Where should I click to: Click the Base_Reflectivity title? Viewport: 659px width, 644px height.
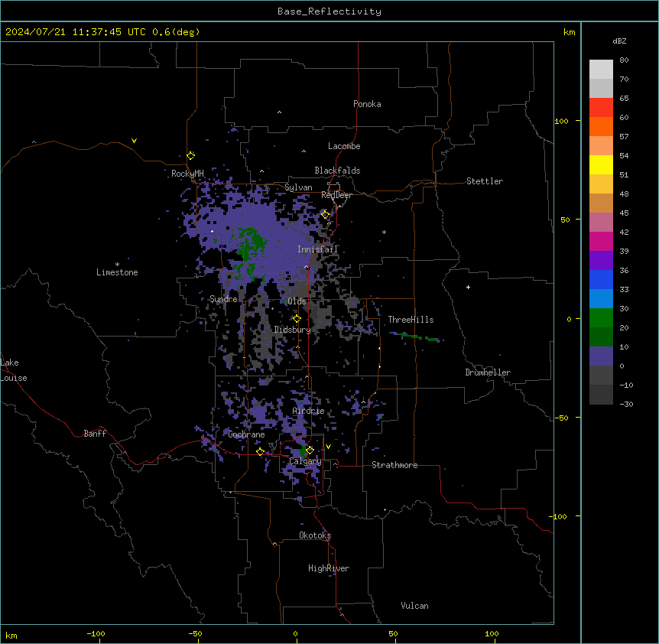329,11
